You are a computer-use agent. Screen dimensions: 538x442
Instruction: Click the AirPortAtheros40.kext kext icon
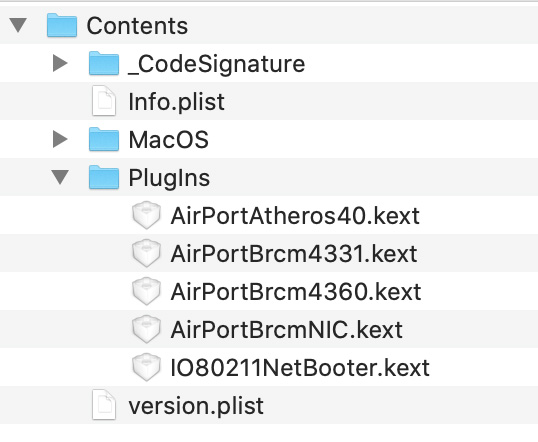tap(146, 215)
